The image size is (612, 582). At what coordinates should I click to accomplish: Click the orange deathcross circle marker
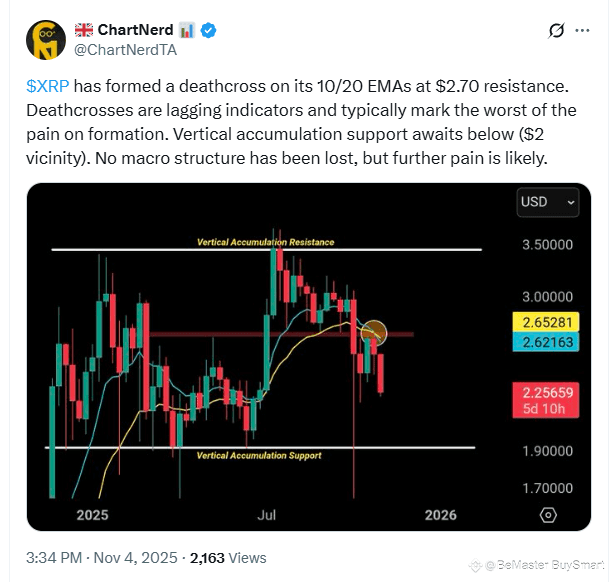(374, 332)
